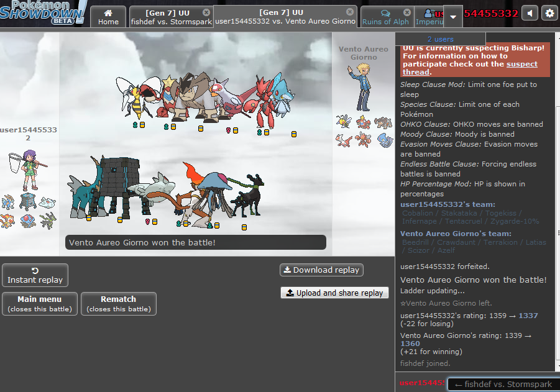
Task: Click the 'fishdef joined.' message
Action: pyautogui.click(x=425, y=363)
